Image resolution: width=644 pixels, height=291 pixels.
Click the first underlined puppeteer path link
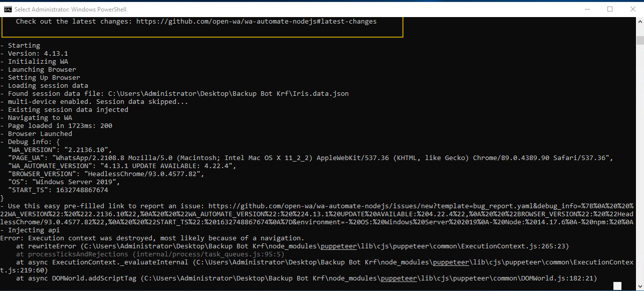(338, 246)
